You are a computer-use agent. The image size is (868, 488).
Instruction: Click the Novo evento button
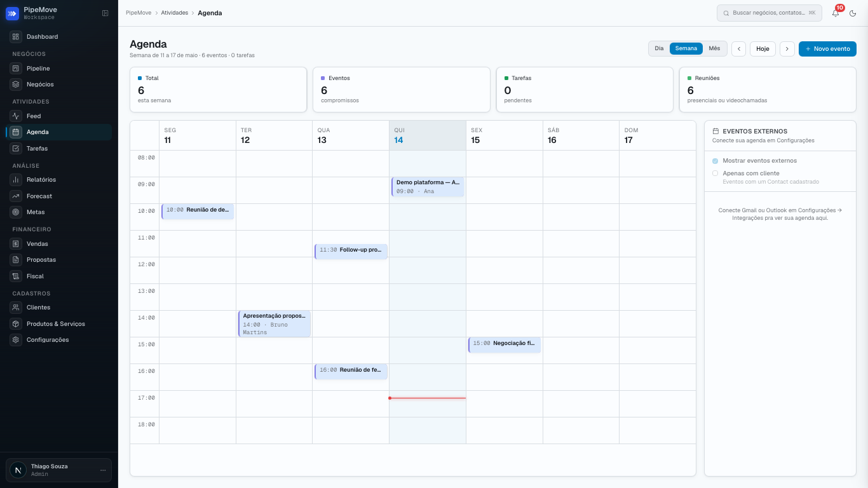pyautogui.click(x=827, y=49)
